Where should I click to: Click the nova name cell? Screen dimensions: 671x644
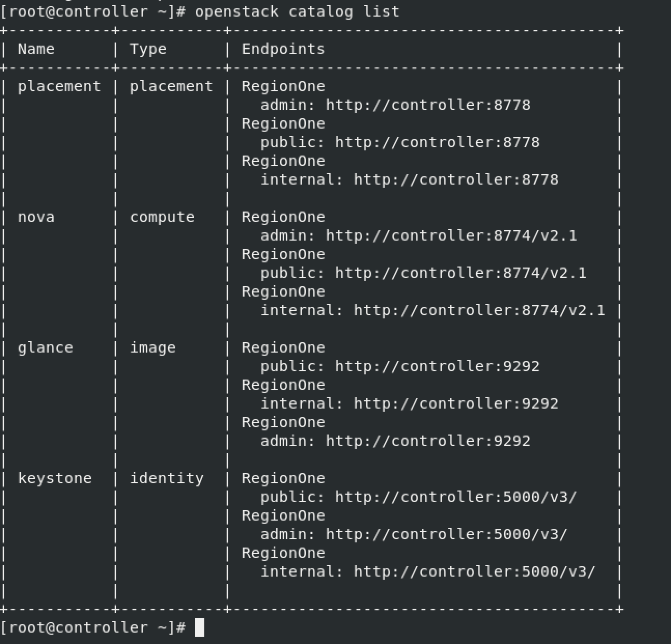click(36, 217)
